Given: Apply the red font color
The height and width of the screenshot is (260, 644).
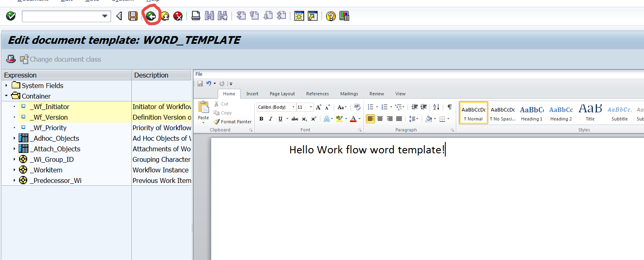Looking at the screenshot, I should 353,119.
